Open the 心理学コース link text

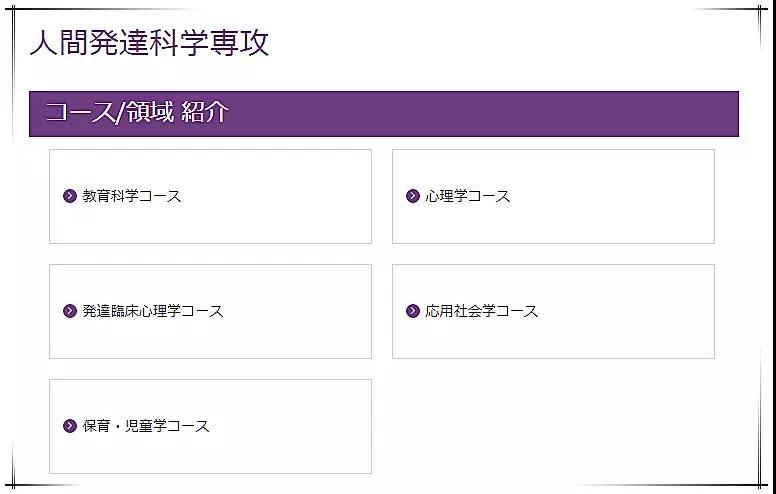click(x=467, y=196)
